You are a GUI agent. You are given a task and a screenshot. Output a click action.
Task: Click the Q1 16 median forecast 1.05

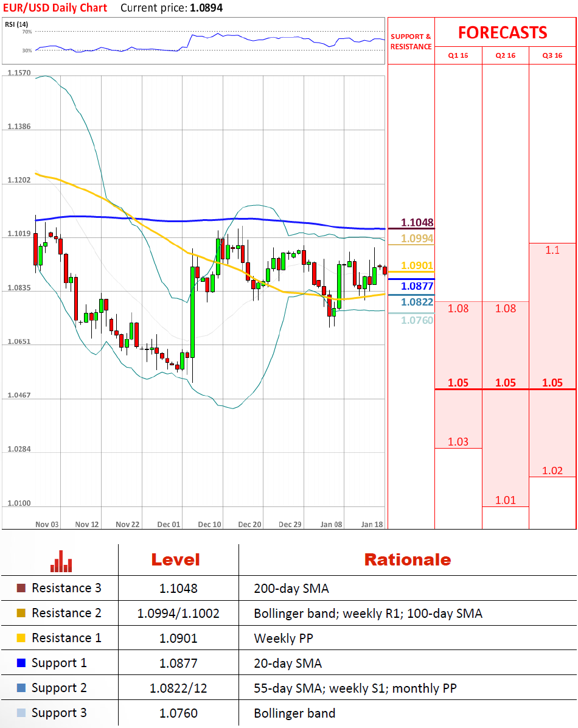pos(458,383)
